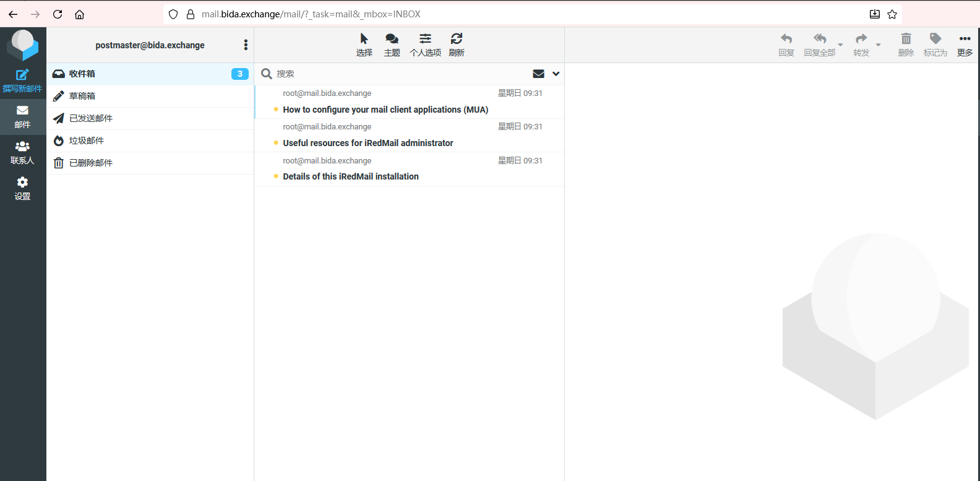Go to the Sent mail folder

[91, 118]
